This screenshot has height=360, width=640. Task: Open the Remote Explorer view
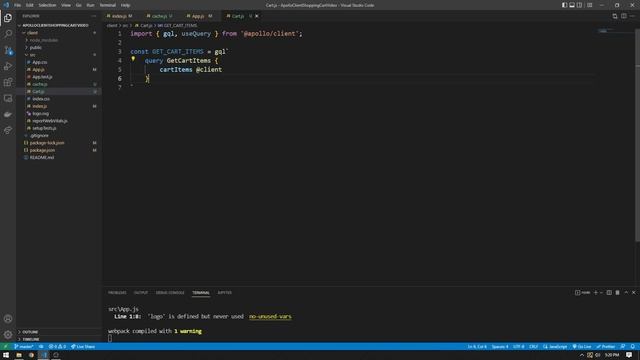(x=8, y=98)
